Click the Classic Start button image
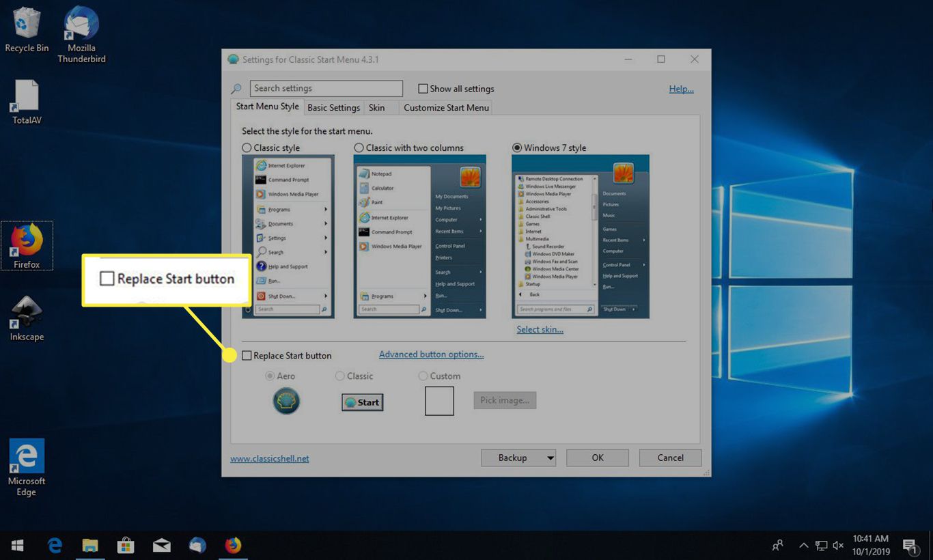933x560 pixels. tap(363, 402)
